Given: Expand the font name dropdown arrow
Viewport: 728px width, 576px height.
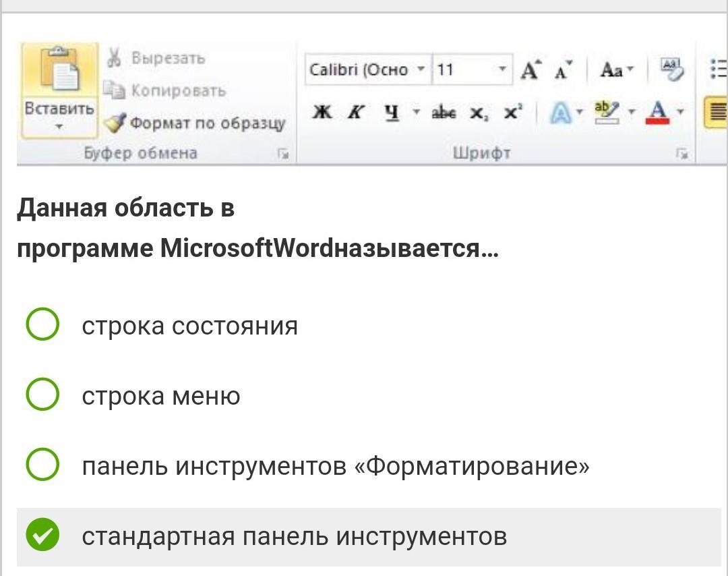Looking at the screenshot, I should pos(421,69).
